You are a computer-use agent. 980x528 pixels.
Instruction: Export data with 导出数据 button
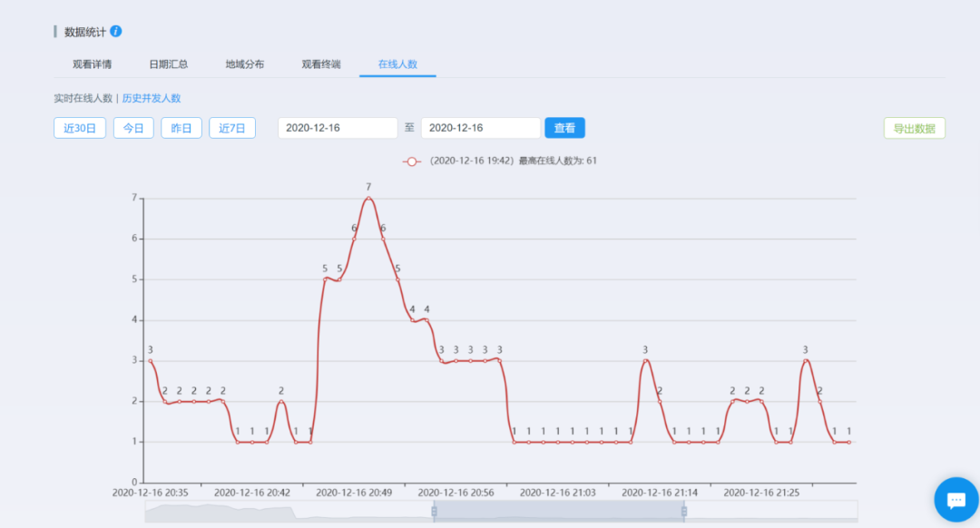click(914, 128)
